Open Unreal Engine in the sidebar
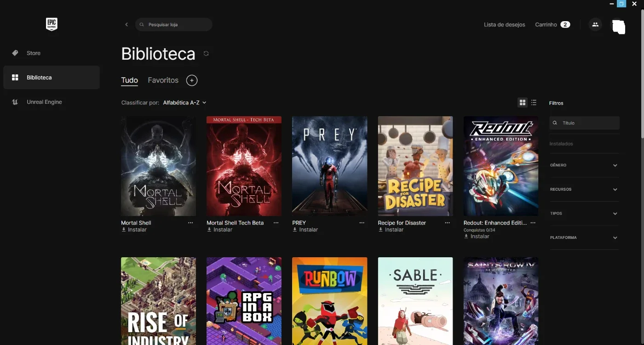Screen dimensions: 644x345 (x=52, y=102)
